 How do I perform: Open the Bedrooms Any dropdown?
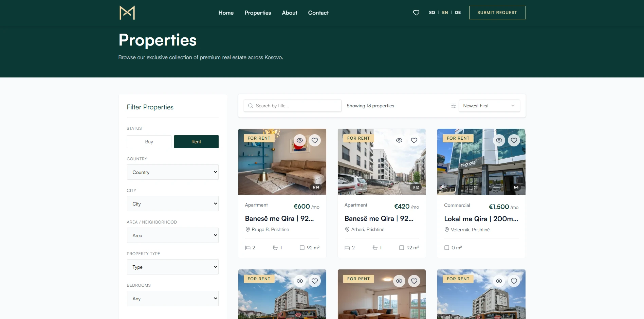click(173, 299)
